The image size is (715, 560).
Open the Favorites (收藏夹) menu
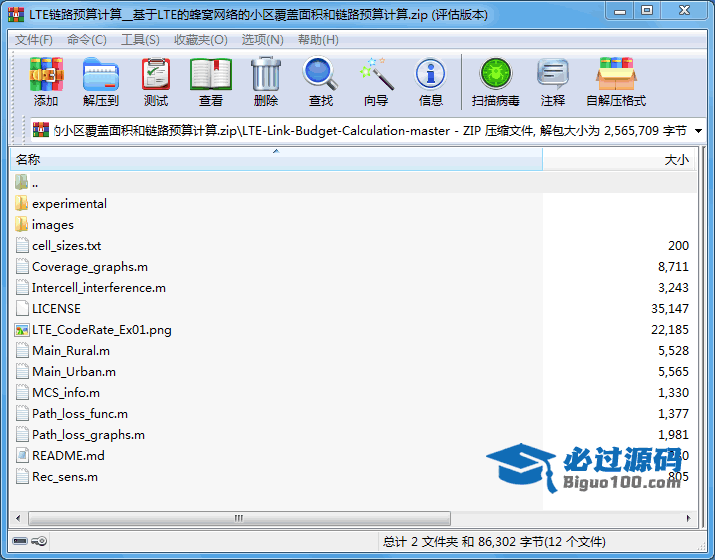tap(201, 40)
